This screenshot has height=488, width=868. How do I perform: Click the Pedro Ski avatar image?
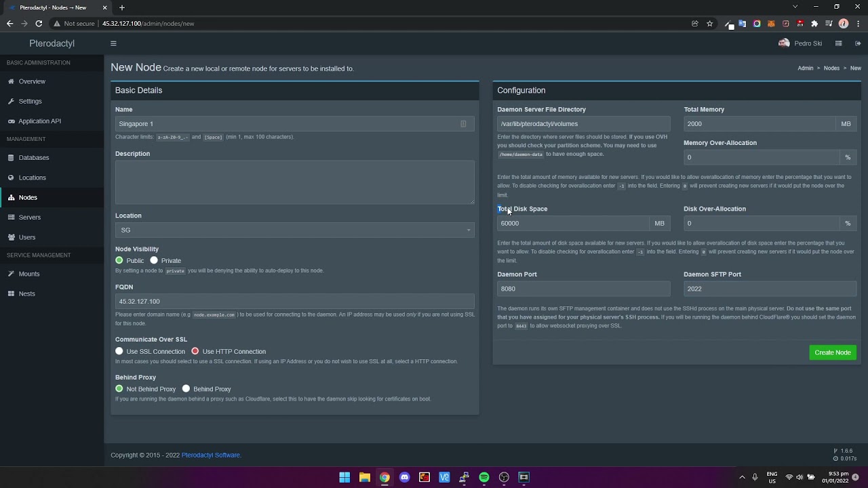point(784,43)
